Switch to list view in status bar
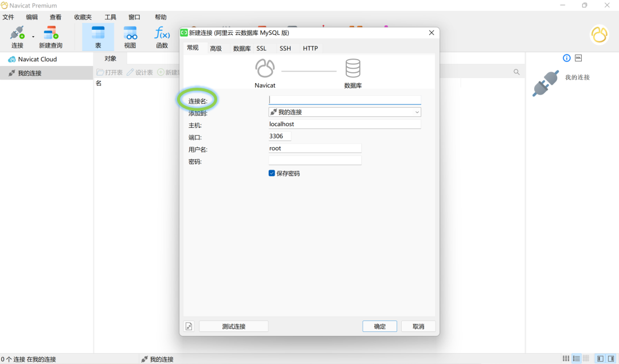 577,358
